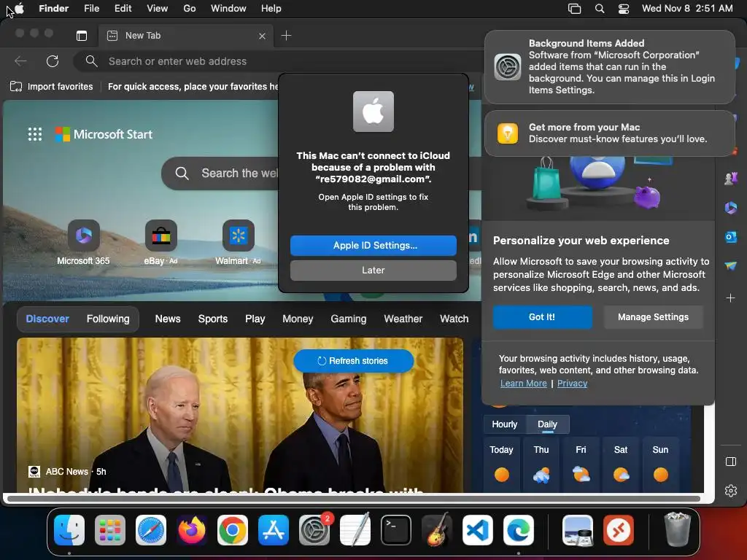Open the Go menu
Image resolution: width=747 pixels, height=560 pixels.
pyautogui.click(x=190, y=9)
